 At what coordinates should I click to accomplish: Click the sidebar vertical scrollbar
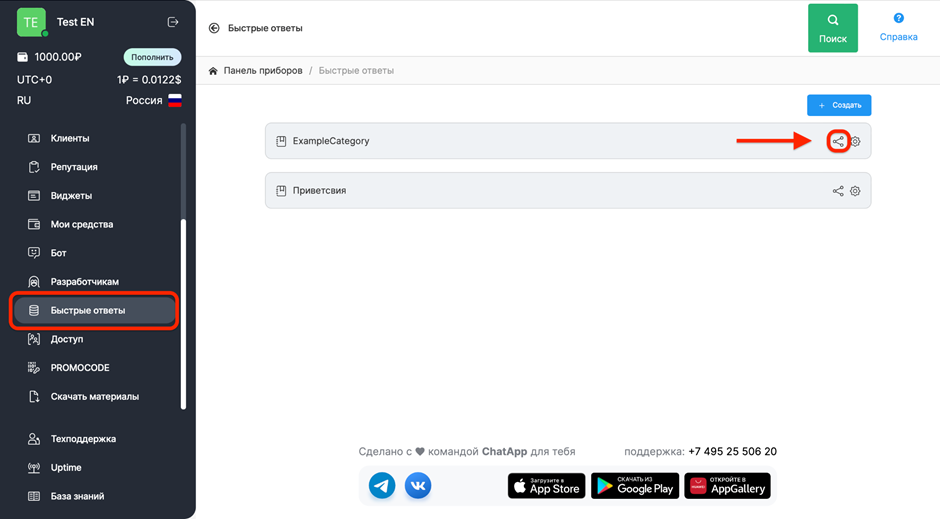click(183, 300)
